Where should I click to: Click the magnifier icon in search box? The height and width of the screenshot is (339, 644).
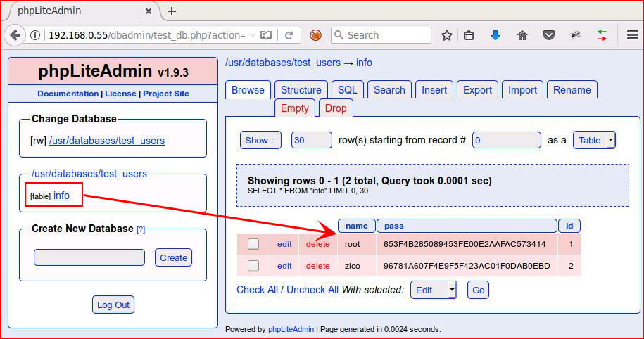(x=339, y=35)
